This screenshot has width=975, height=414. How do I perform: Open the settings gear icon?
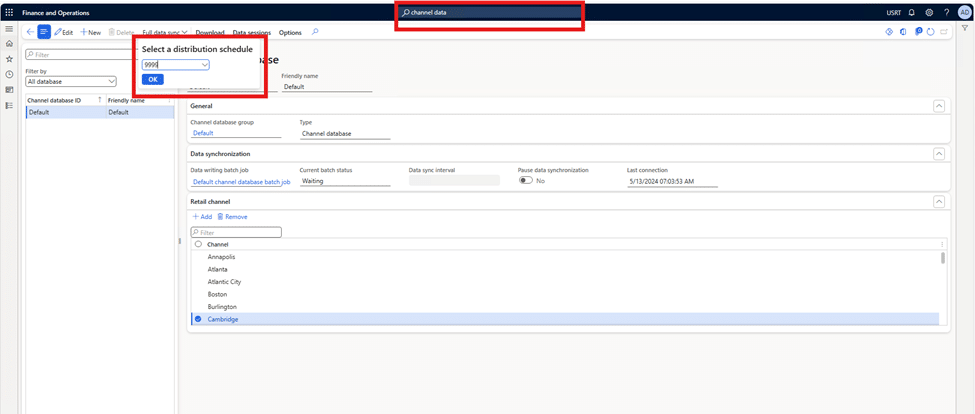click(x=929, y=13)
